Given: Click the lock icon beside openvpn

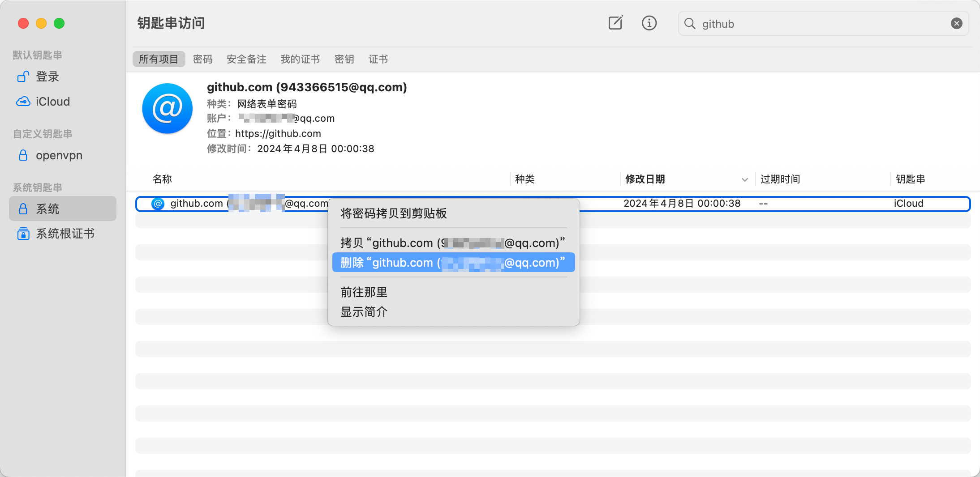Looking at the screenshot, I should point(23,155).
